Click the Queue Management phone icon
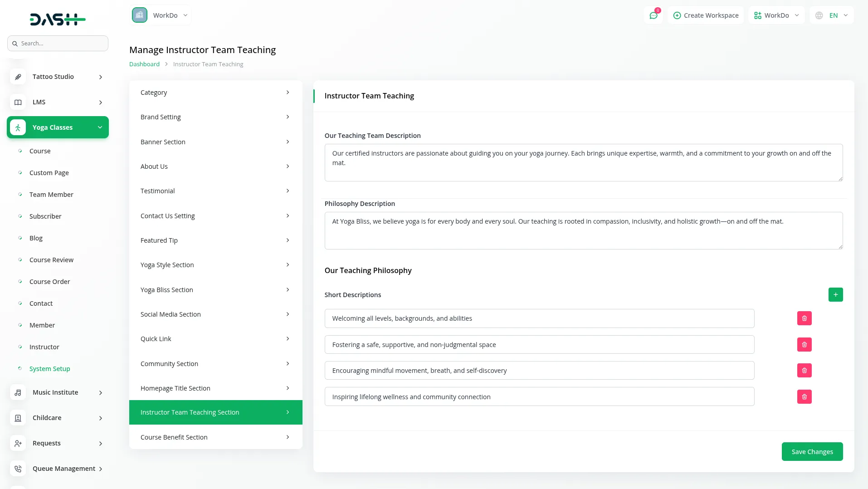The image size is (868, 489). click(x=18, y=469)
